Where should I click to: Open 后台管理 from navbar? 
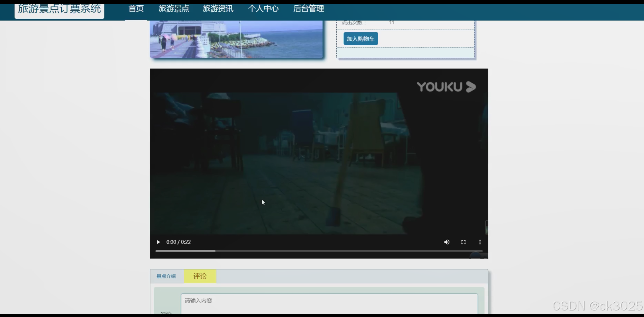[308, 9]
